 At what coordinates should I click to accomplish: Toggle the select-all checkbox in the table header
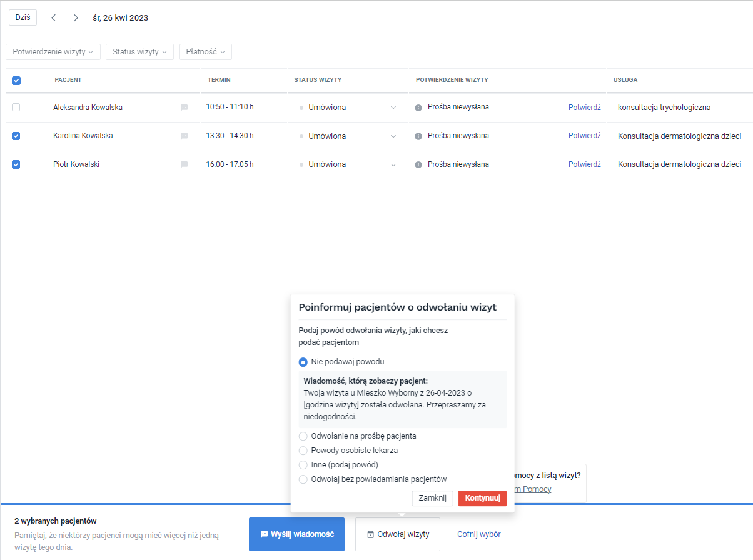tap(16, 80)
